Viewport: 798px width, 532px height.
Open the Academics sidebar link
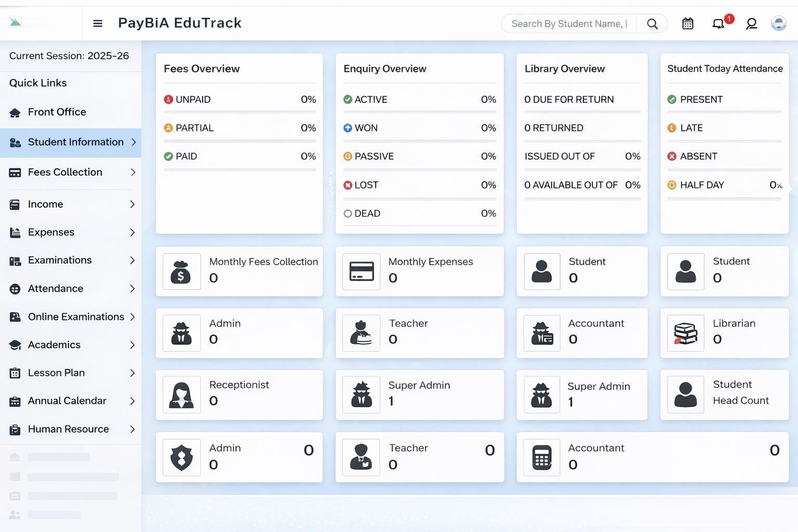tap(55, 344)
